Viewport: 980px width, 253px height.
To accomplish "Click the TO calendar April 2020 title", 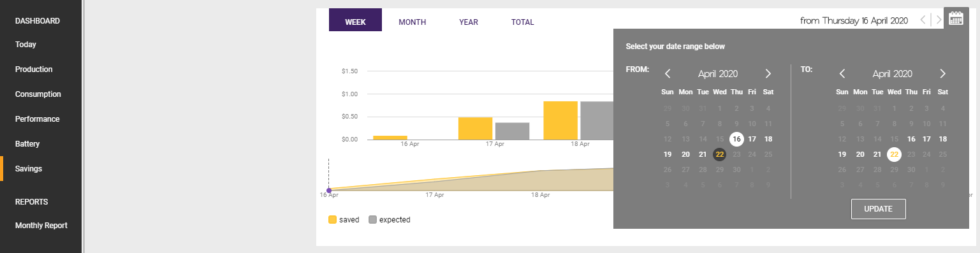I will (x=893, y=74).
